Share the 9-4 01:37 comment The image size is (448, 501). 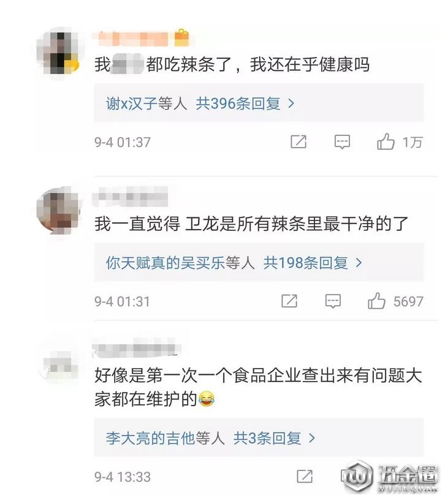[298, 141]
